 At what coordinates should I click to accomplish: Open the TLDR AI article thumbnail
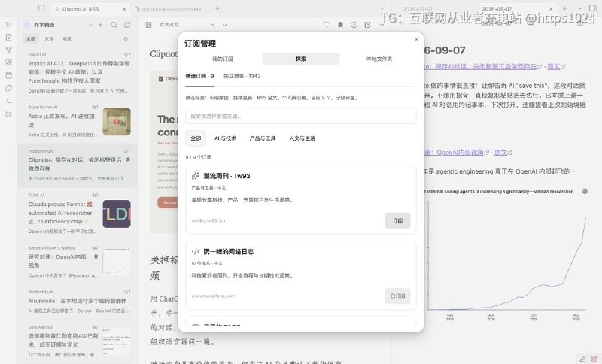click(117, 214)
